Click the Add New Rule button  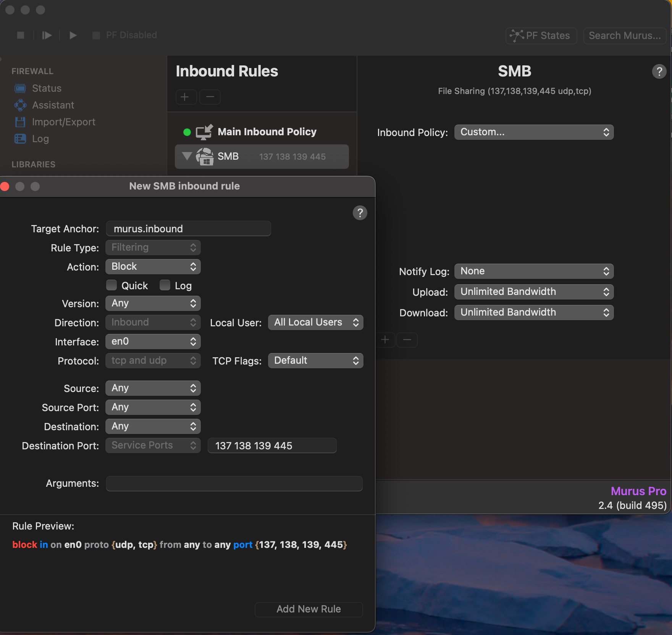pos(309,609)
